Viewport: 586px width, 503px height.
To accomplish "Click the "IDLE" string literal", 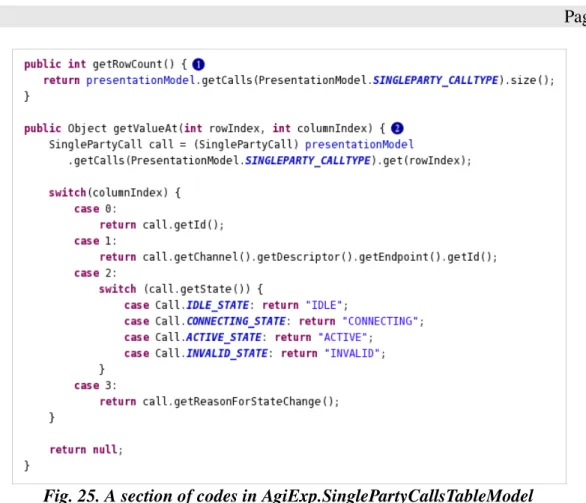I will [x=324, y=305].
